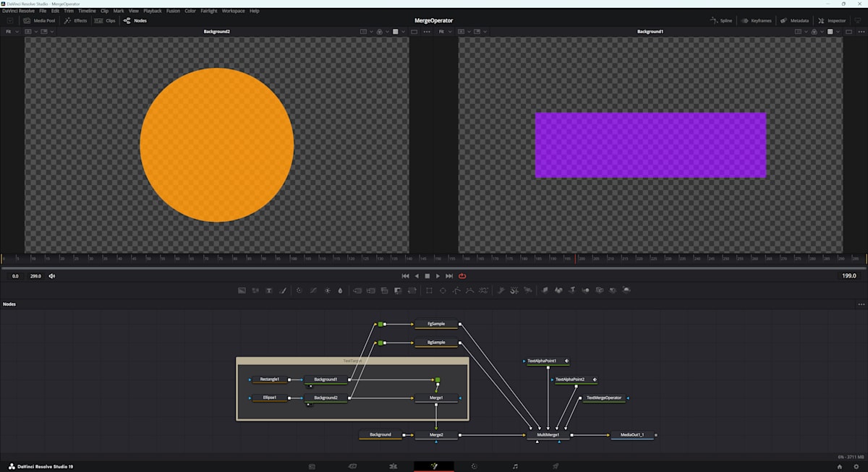This screenshot has width=868, height=472.
Task: Open Project Settings gear icon
Action: point(856,467)
